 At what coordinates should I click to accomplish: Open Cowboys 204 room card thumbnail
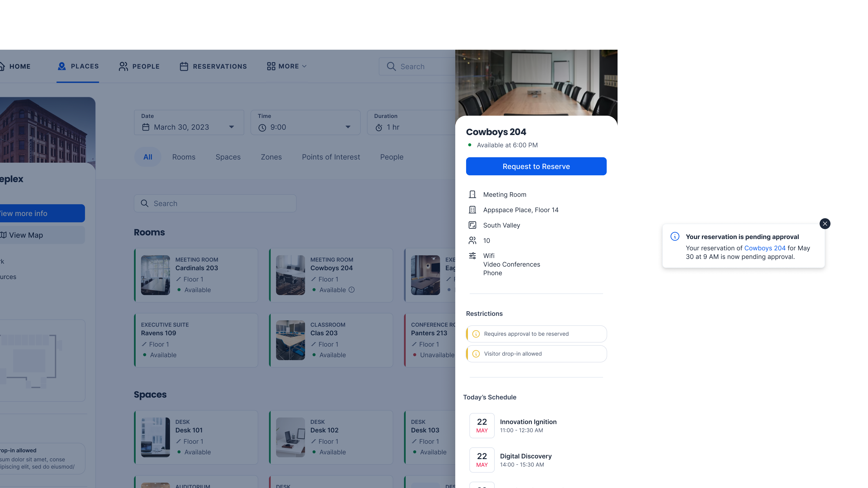coord(290,275)
